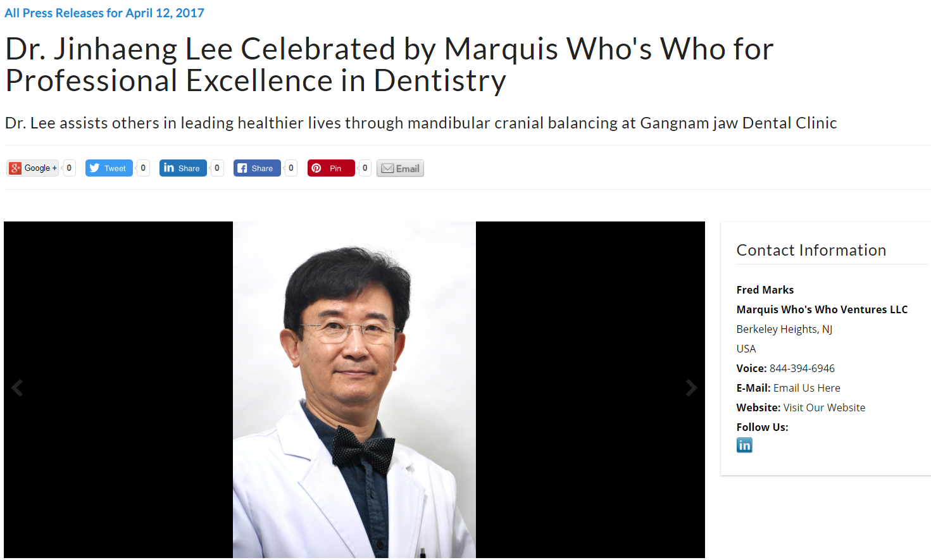Click the Google + share count bubble
The height and width of the screenshot is (560, 931).
tap(69, 168)
